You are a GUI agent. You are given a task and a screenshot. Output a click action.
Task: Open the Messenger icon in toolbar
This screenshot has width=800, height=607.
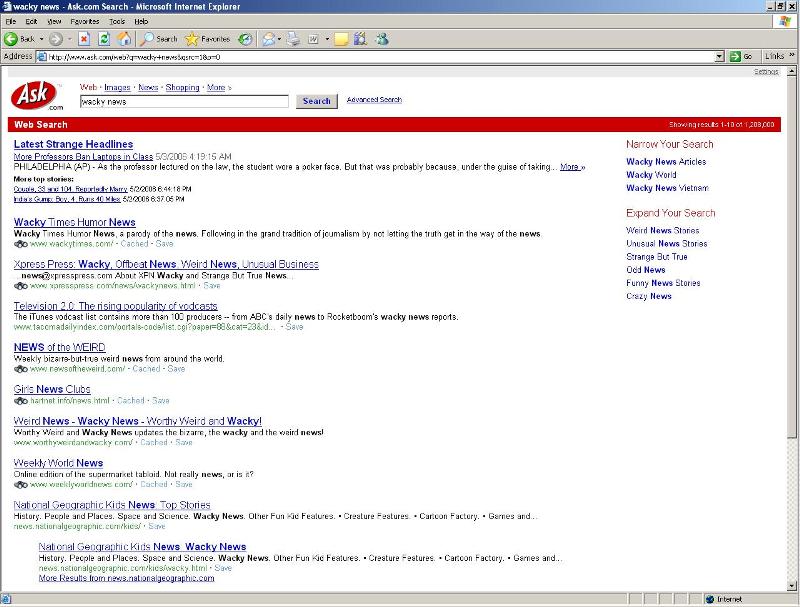click(381, 39)
